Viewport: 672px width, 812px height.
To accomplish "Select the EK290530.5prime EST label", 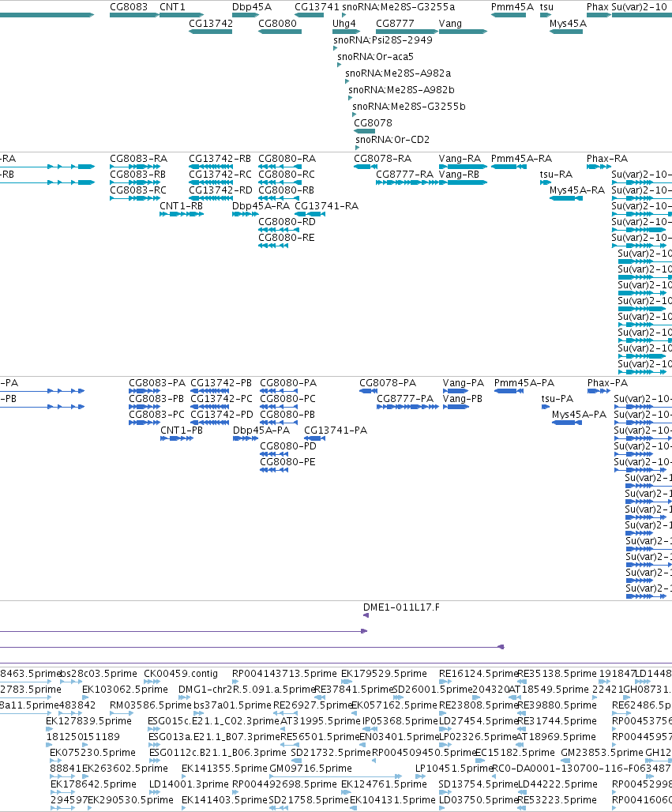I will (x=130, y=799).
